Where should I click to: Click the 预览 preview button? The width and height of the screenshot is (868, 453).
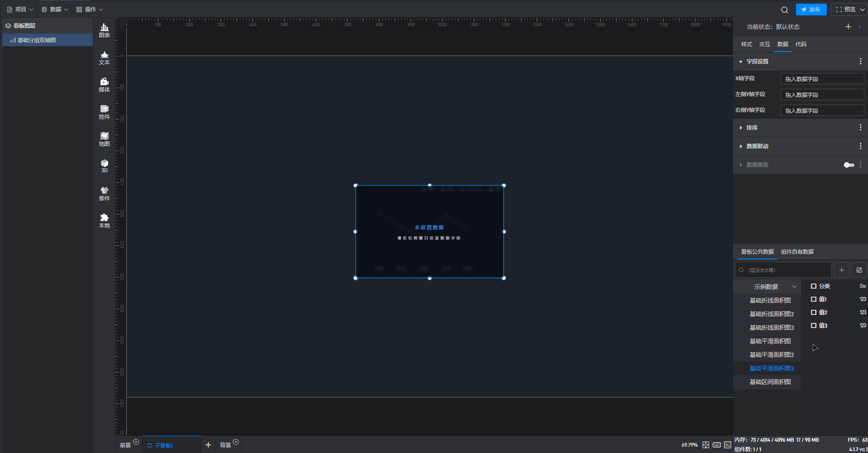846,10
